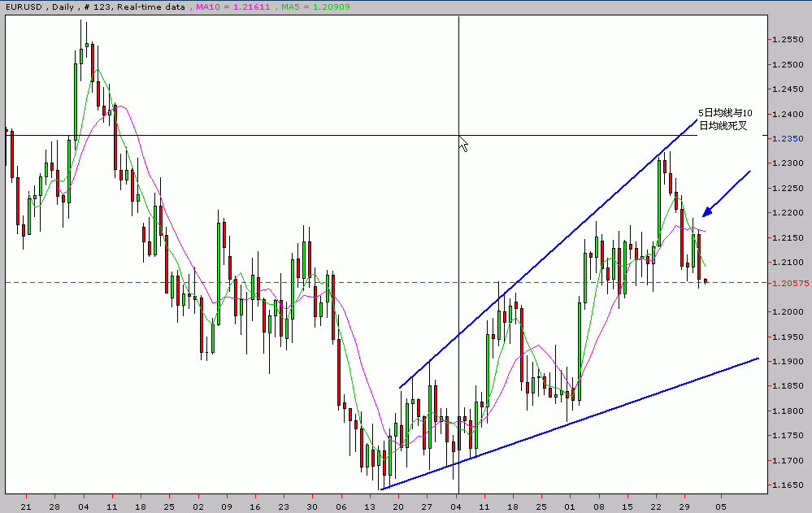Select the upper blue resistance trendline
812x513 pixels.
point(549,254)
